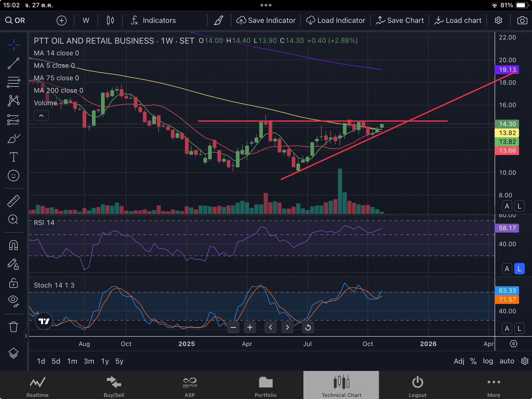Viewport: 532px width, 399px height.
Task: Change the candlestick chart style
Action: (110, 21)
